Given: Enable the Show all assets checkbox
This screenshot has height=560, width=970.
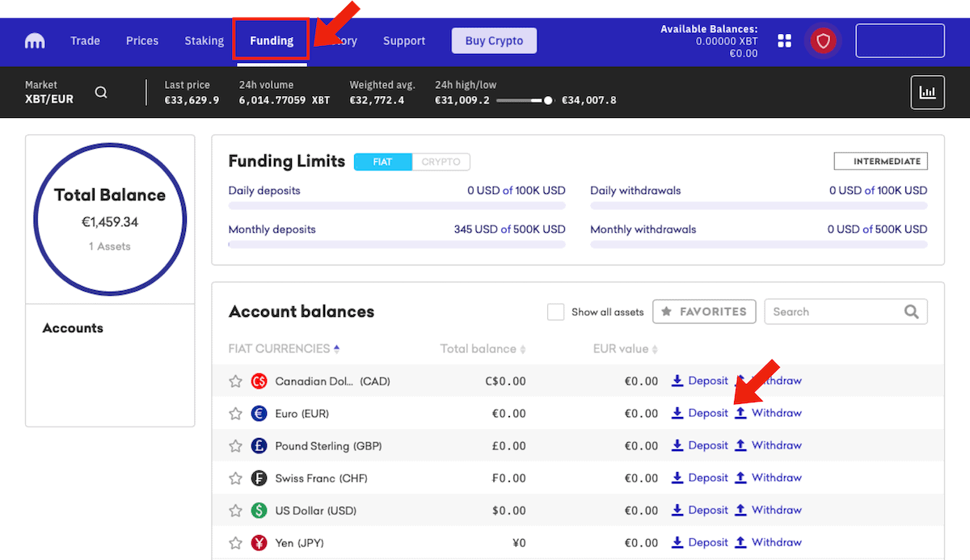Looking at the screenshot, I should pyautogui.click(x=555, y=312).
